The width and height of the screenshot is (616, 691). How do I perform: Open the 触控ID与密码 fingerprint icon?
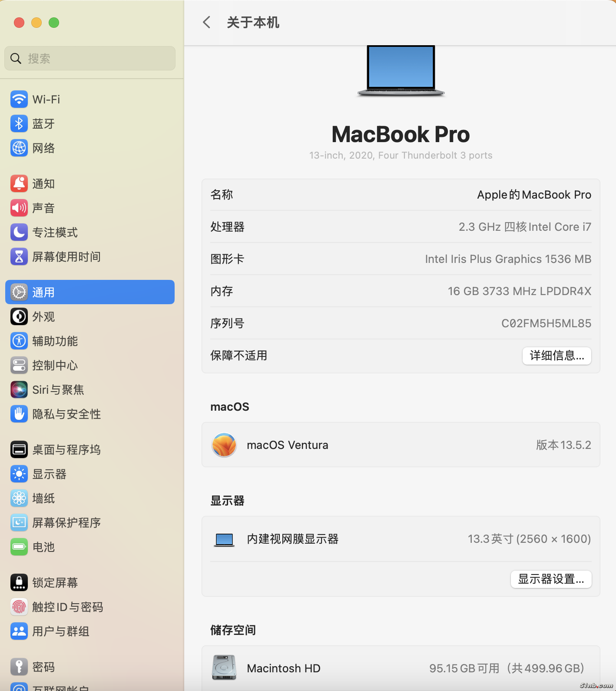pyautogui.click(x=19, y=607)
